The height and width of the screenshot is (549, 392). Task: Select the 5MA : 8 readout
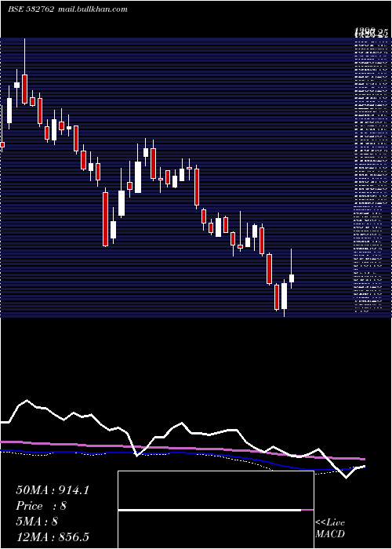(37, 522)
